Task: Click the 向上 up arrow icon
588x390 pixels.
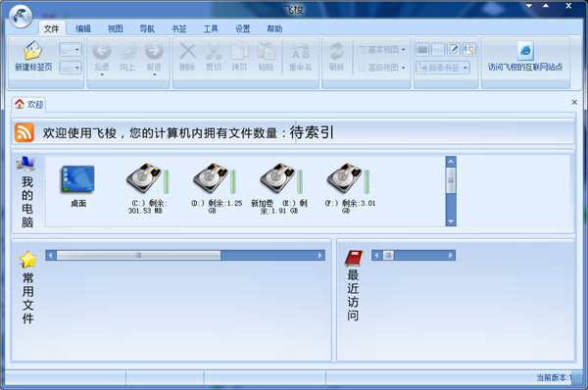Action: coord(127,51)
